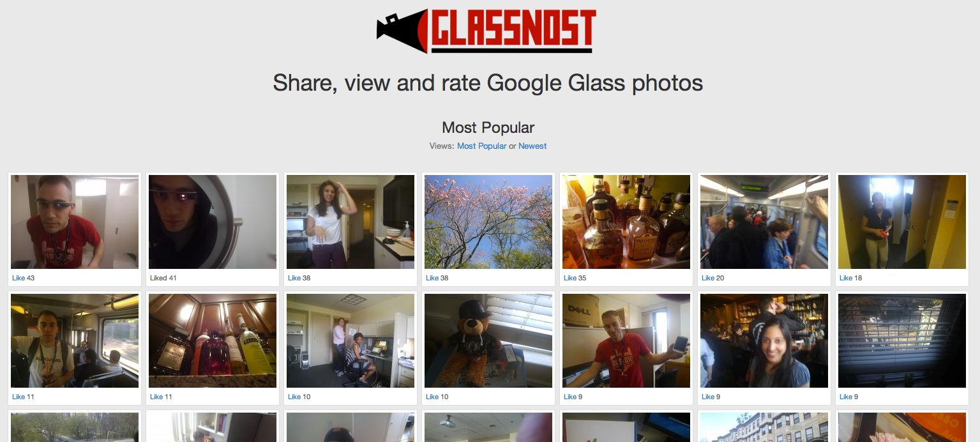Open the man in red shirt photo

point(75,222)
